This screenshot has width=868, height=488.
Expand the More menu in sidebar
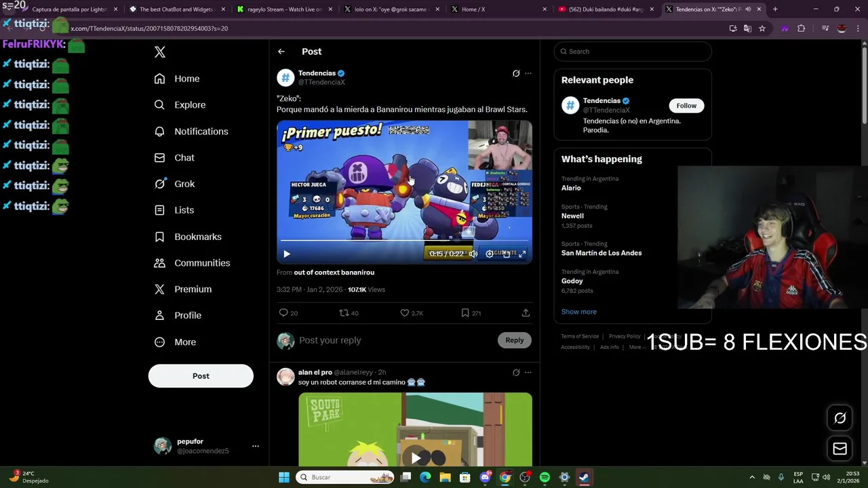[175, 342]
